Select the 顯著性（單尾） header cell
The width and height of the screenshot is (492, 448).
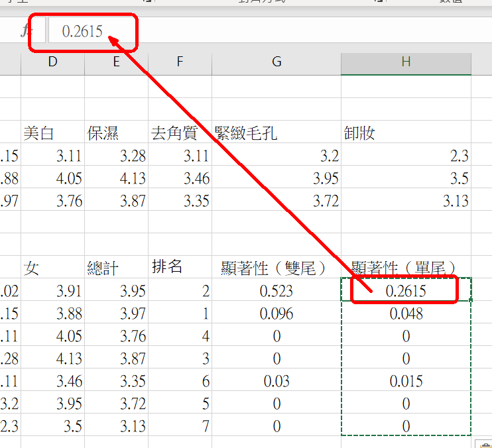pyautogui.click(x=406, y=268)
